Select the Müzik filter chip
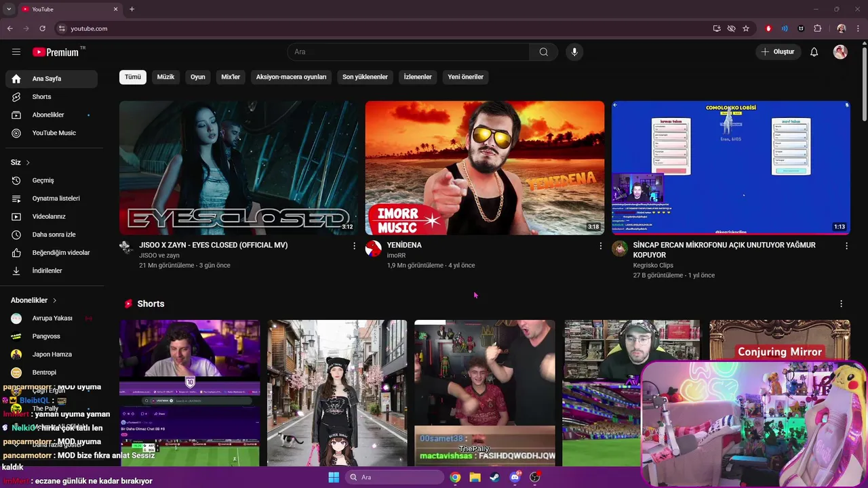 coord(165,77)
